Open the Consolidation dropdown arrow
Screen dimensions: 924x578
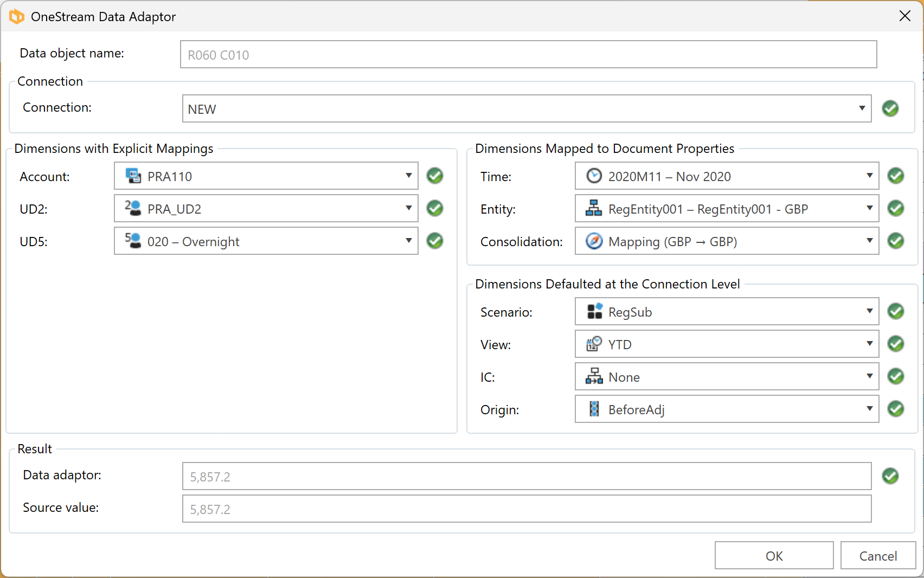click(x=870, y=241)
